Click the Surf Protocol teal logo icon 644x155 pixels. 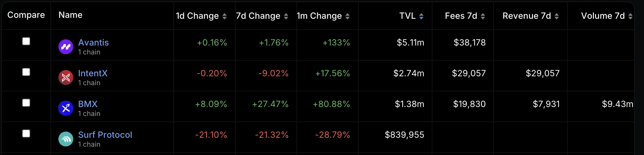tap(66, 139)
